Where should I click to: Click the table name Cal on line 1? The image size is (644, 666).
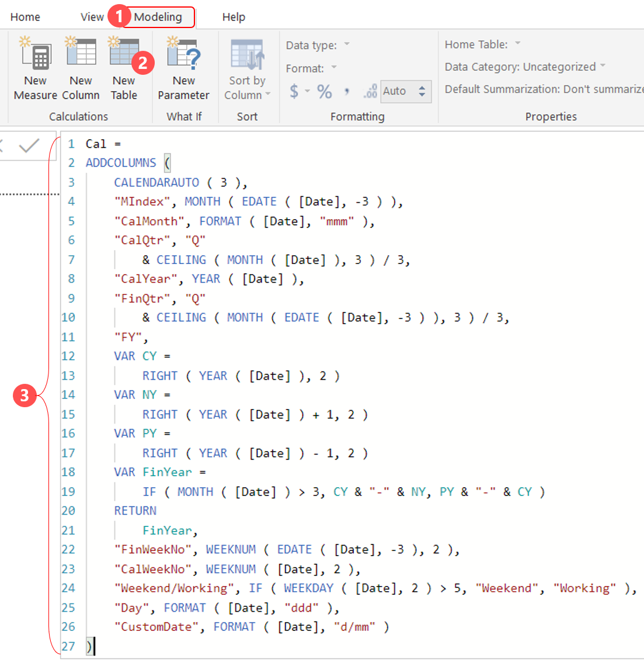tap(96, 144)
